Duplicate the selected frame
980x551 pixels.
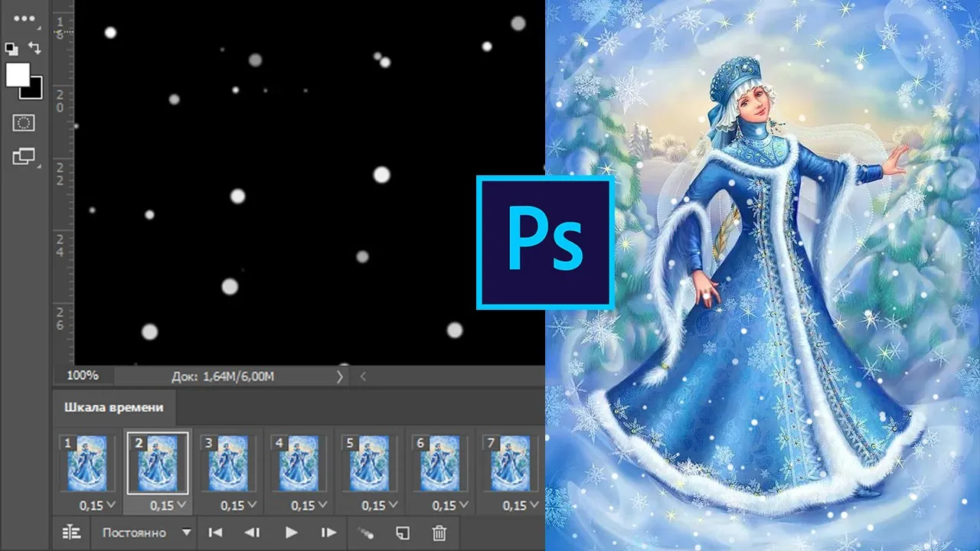(403, 533)
